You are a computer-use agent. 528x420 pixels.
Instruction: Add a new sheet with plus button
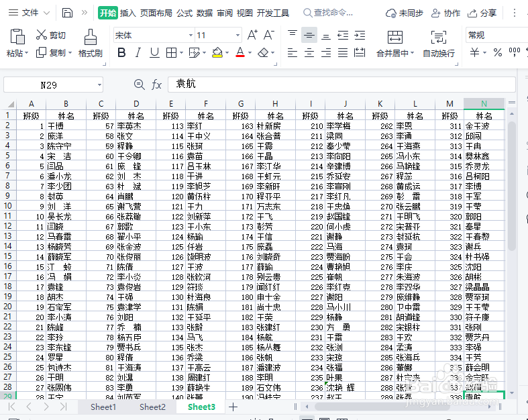pyautogui.click(x=233, y=407)
